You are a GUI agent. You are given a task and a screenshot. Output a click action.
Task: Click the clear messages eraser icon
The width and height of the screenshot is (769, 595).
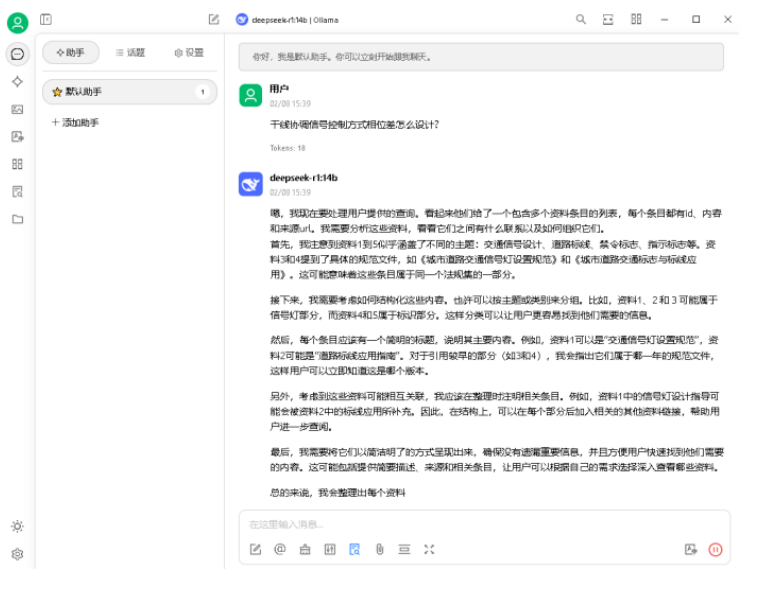pyautogui.click(x=305, y=549)
